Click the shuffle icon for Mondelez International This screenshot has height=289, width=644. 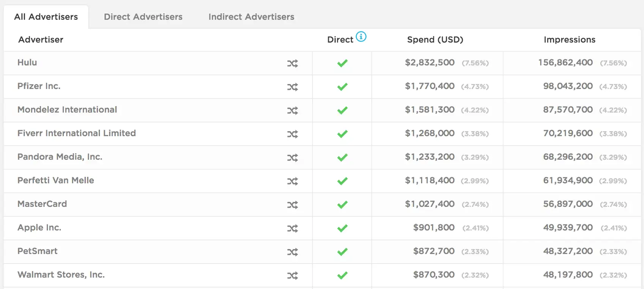[x=292, y=111]
